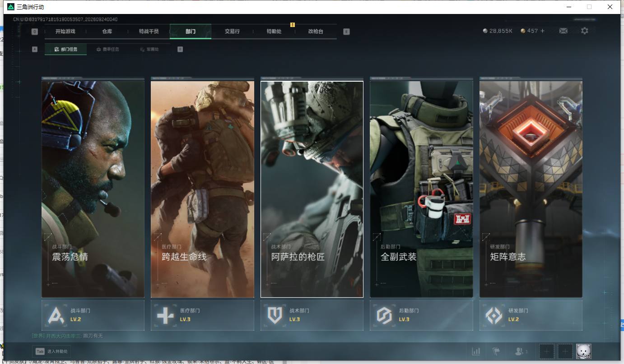Open the 矩阵意志 research mission card
The image size is (624, 364).
pos(531,189)
